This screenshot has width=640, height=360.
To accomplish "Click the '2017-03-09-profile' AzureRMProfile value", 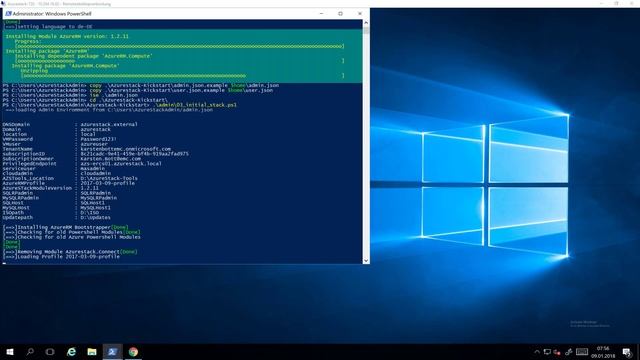I will coord(107,183).
